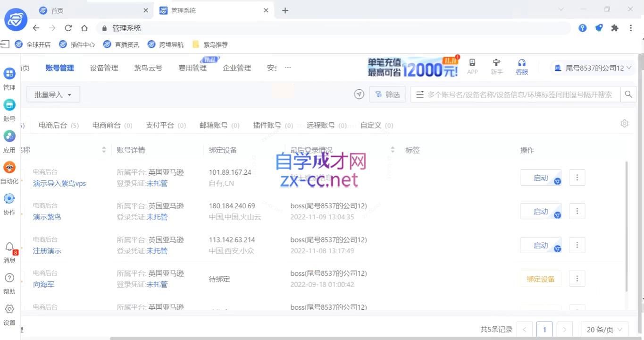Open 费用管理 menu
The height and width of the screenshot is (340, 644).
tap(192, 68)
